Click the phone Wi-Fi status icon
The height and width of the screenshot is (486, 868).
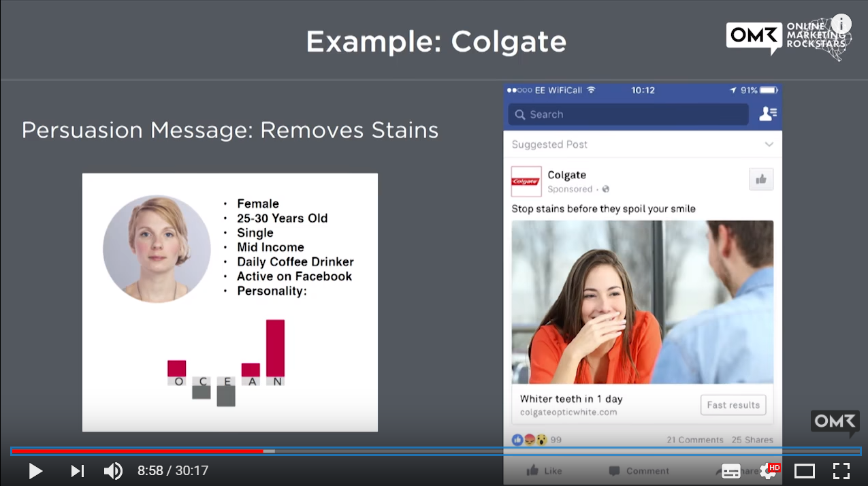[591, 90]
